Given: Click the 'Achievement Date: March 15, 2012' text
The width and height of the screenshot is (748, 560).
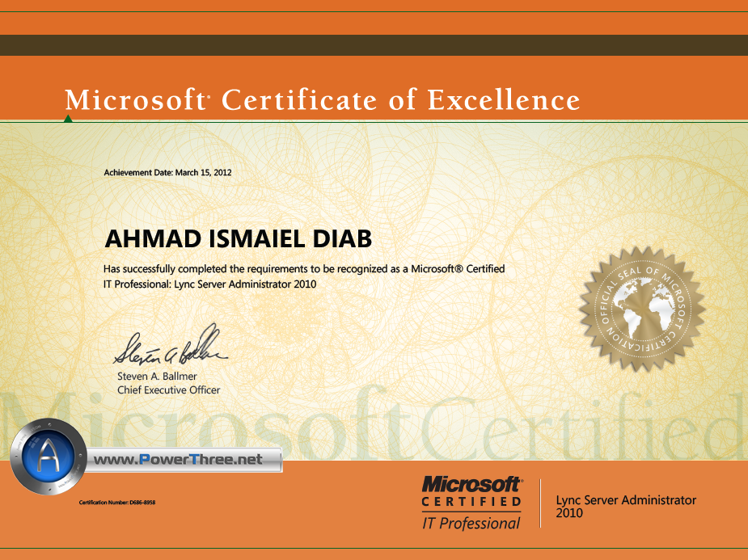Looking at the screenshot, I should (167, 173).
